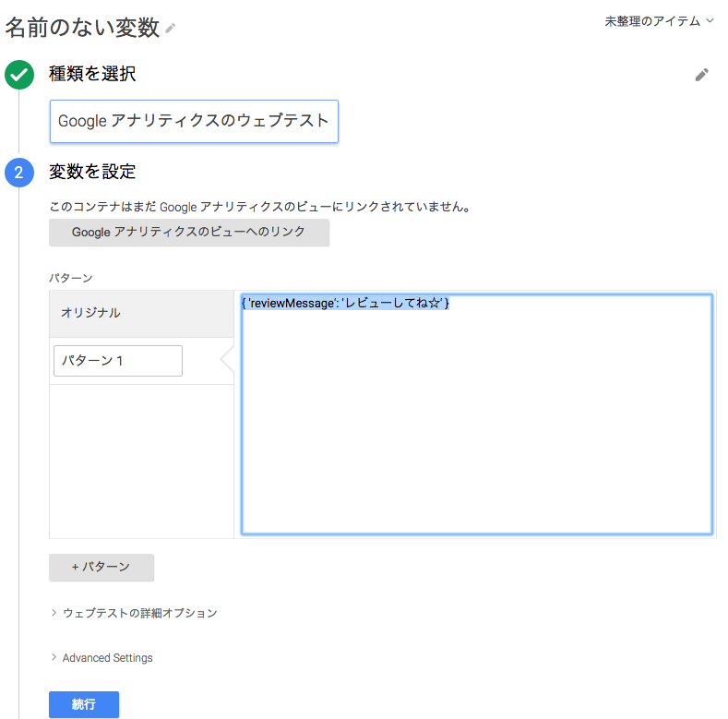Click Google アナリティクスのビューへのリンク button
This screenshot has width=728, height=719.
click(x=189, y=233)
